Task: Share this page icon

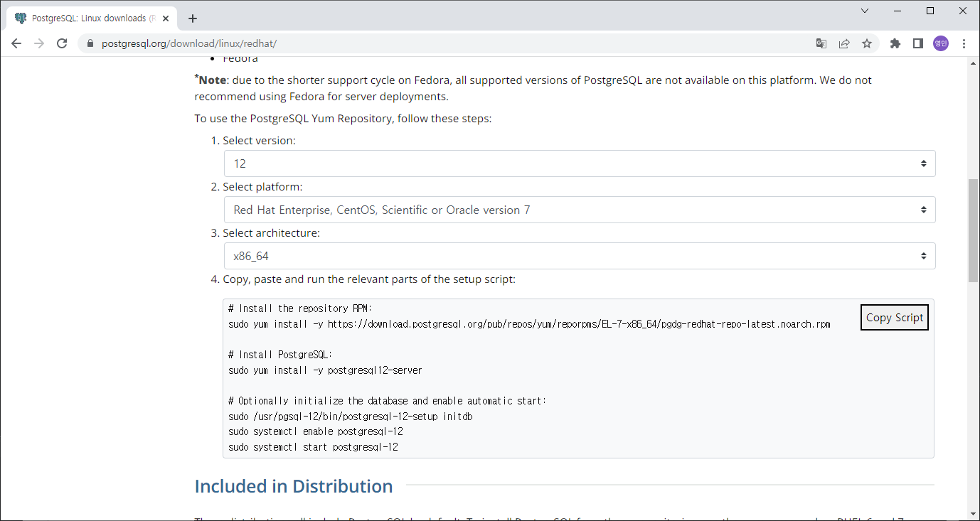Action: [x=844, y=43]
